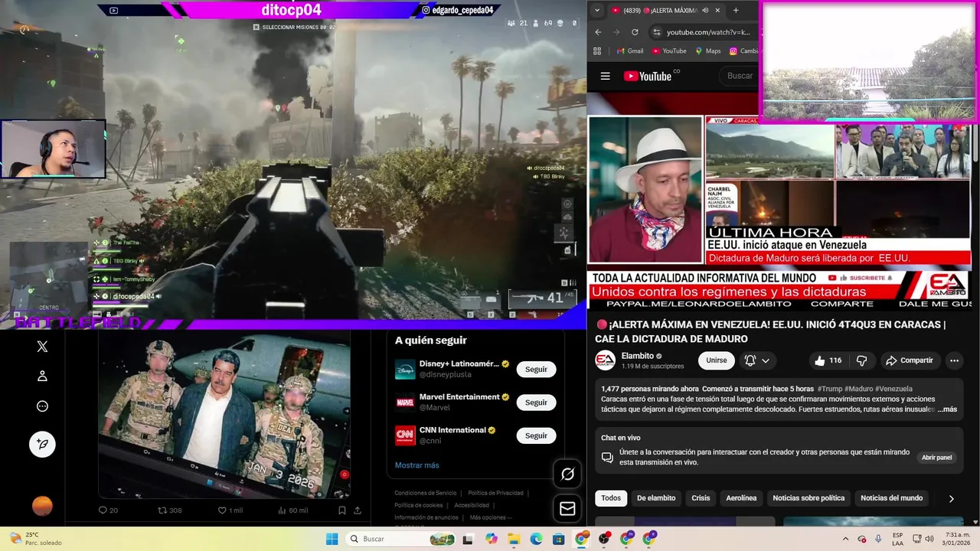Image resolution: width=980 pixels, height=551 pixels.
Task: Open the notification bell dropdown
Action: tap(757, 360)
